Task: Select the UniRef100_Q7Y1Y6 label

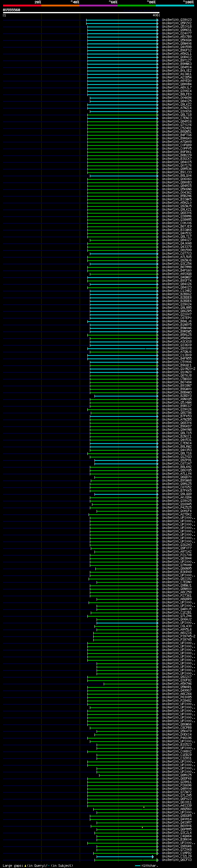Action: (176, 125)
